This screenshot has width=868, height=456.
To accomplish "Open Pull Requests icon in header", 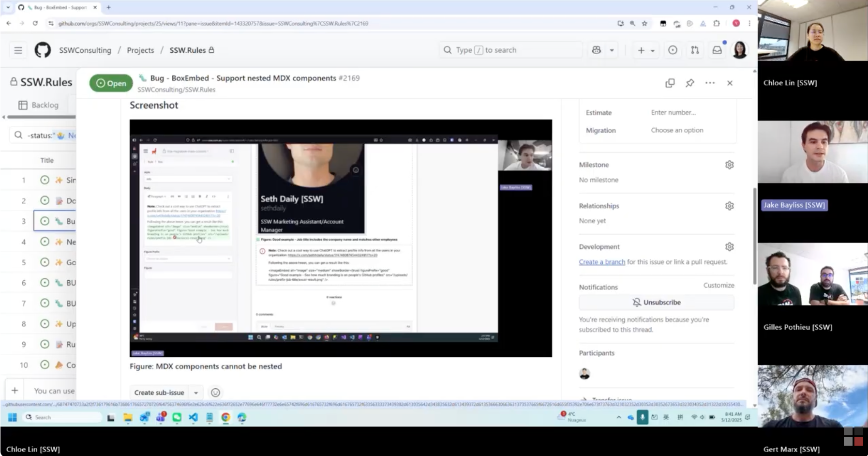I will (695, 50).
